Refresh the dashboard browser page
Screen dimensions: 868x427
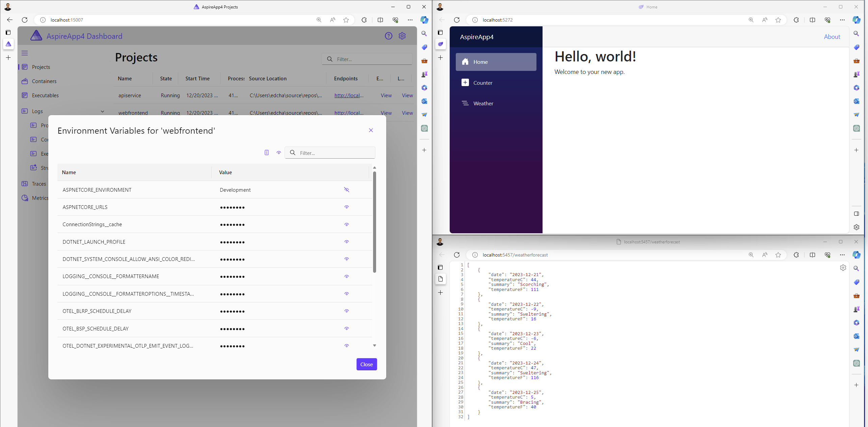click(x=25, y=20)
